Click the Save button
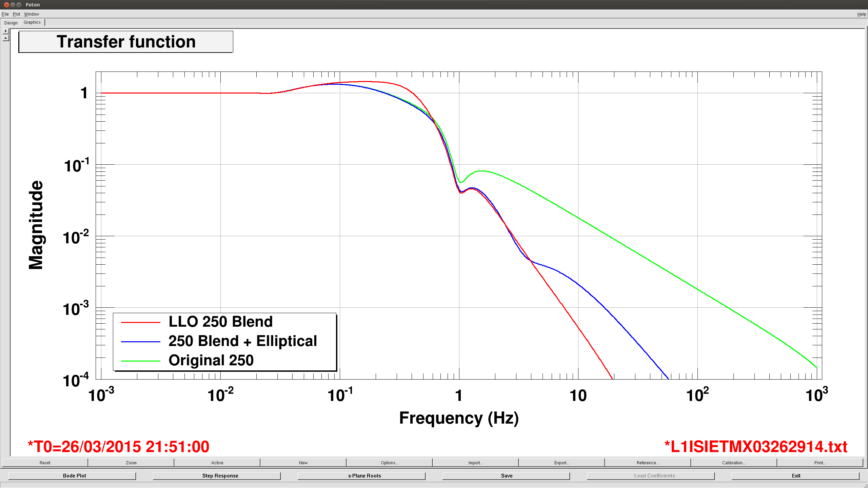Image resolution: width=868 pixels, height=488 pixels. (x=506, y=476)
